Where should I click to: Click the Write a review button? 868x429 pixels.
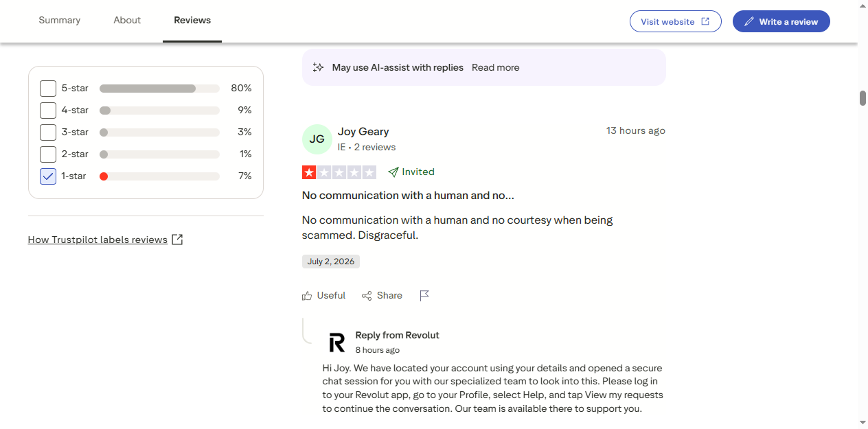pos(781,21)
